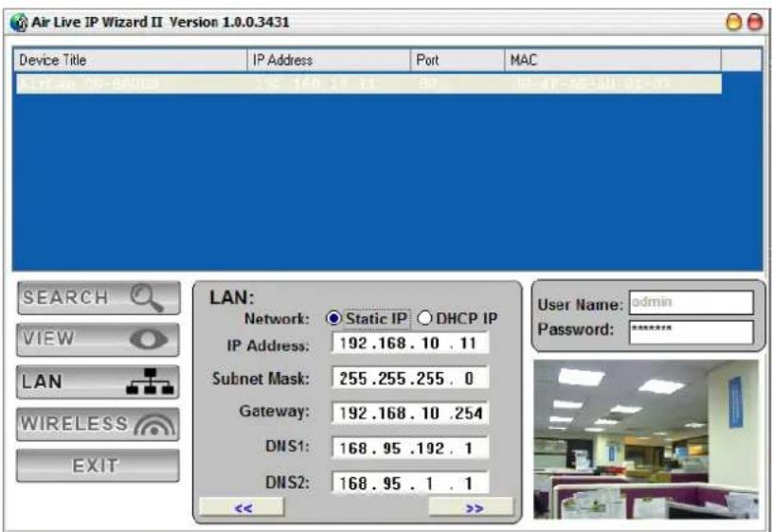
Task: Click the Password input field
Action: 691,332
